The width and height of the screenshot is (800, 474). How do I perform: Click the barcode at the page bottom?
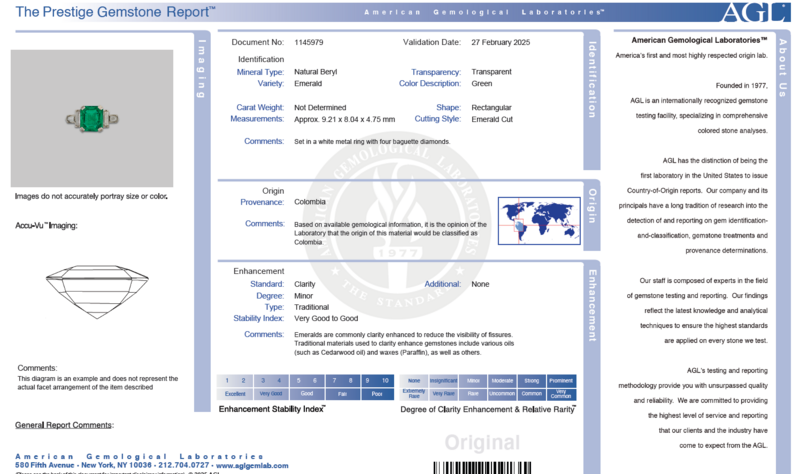[x=482, y=468]
